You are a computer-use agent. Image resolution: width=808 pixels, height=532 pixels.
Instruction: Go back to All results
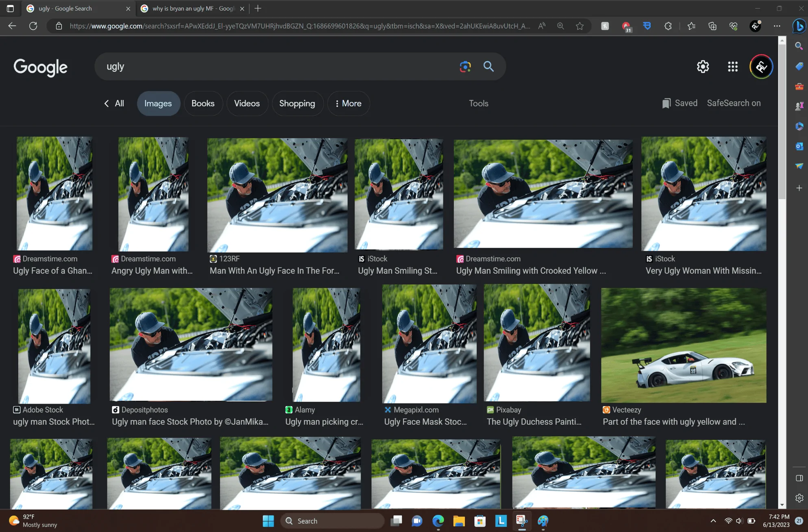pyautogui.click(x=114, y=104)
